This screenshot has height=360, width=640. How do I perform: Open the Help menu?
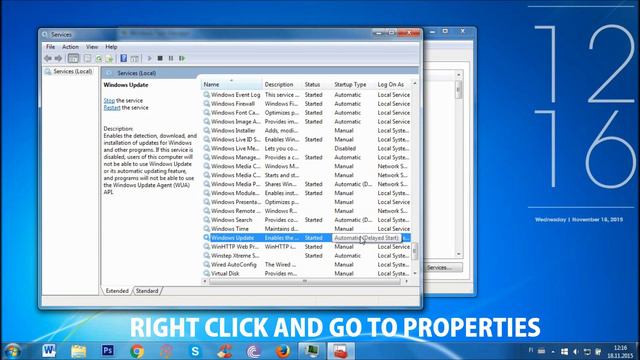(x=111, y=47)
